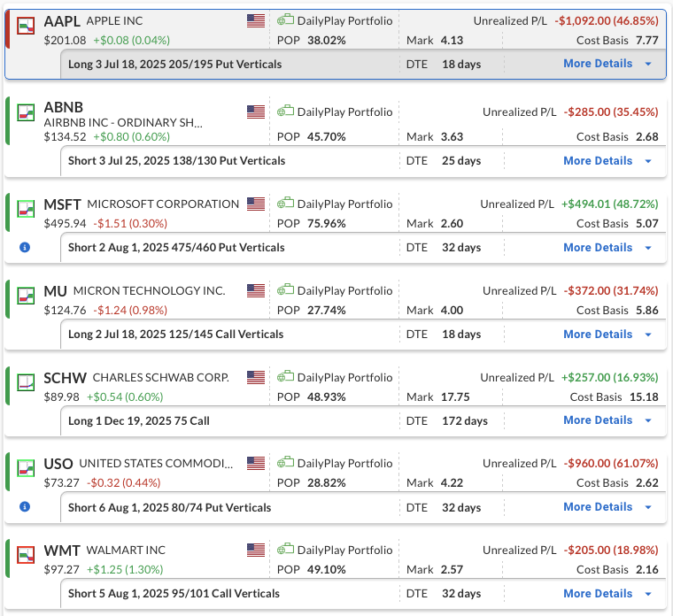This screenshot has height=616, width=673.
Task: Click the US flag in MSFT row
Action: click(256, 204)
